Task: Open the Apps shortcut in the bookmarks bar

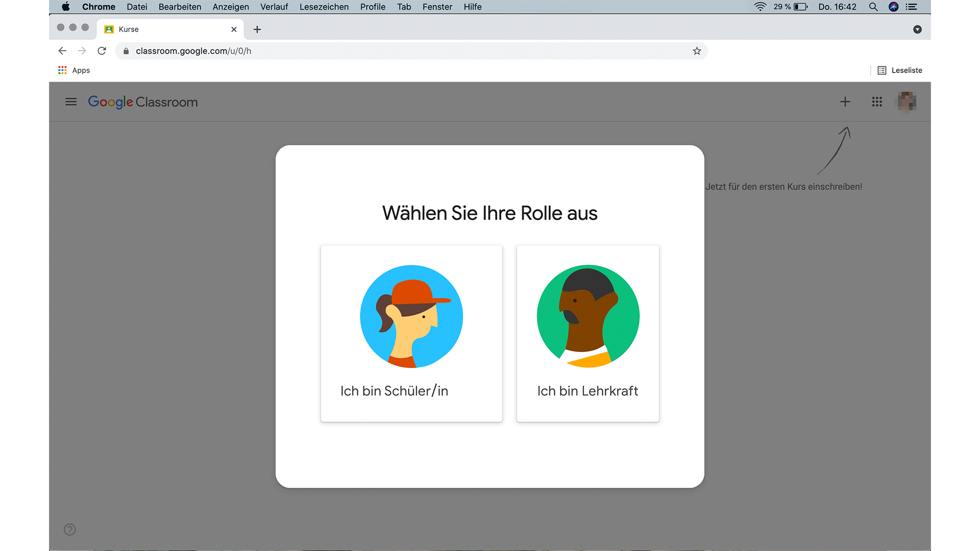Action: click(73, 70)
